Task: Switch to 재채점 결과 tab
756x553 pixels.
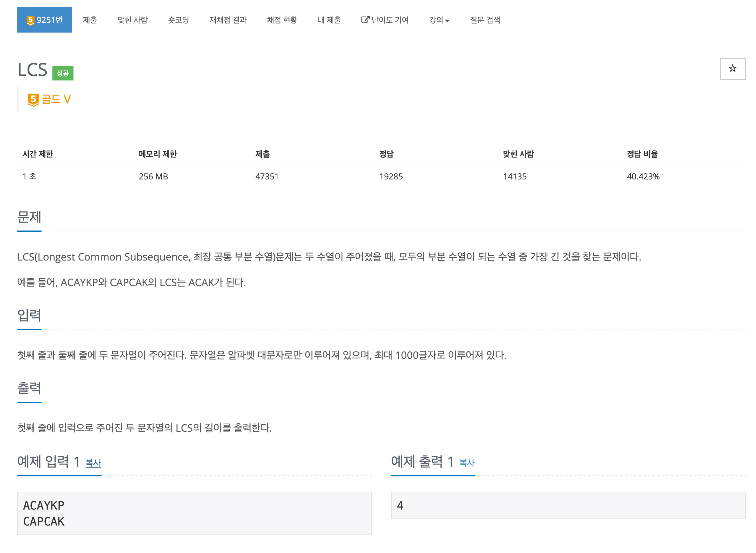Action: (x=228, y=20)
